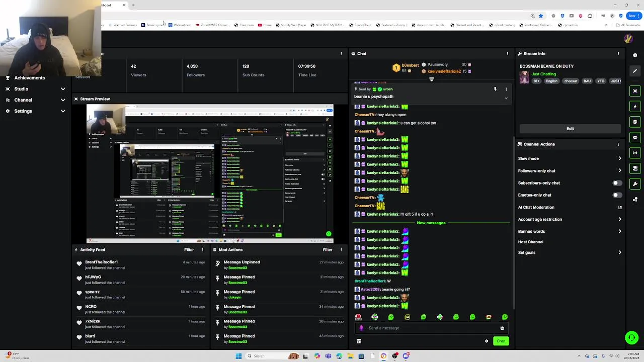Expand Account age restriction options

(620, 219)
